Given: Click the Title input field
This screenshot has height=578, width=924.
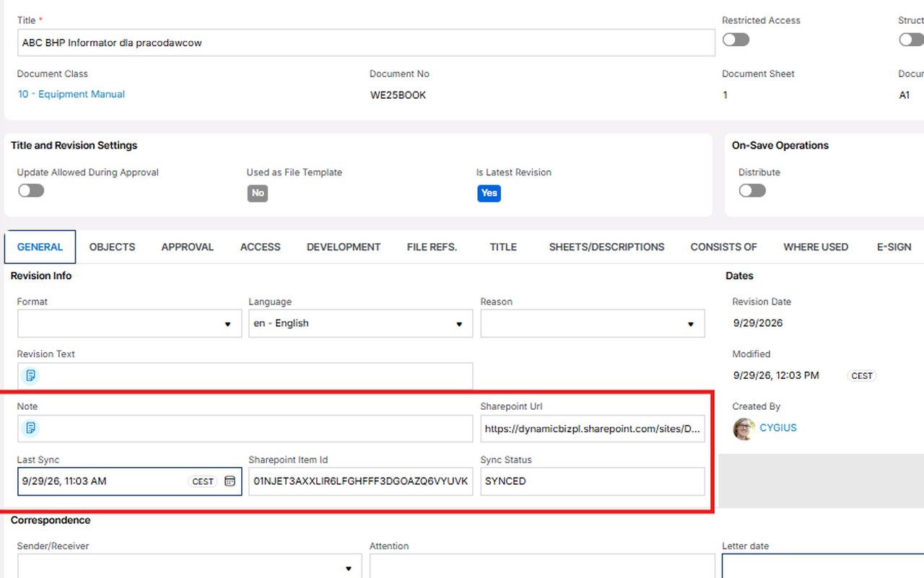Looking at the screenshot, I should pos(366,43).
